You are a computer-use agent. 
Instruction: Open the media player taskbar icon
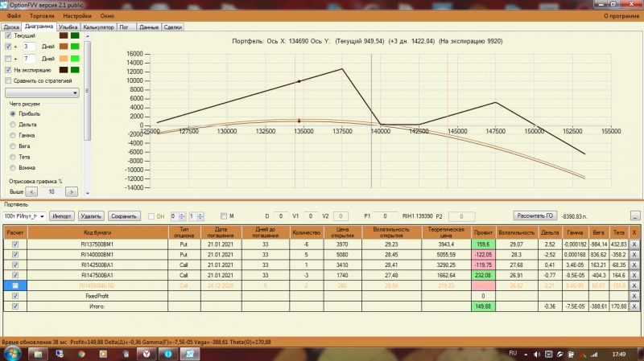click(x=103, y=354)
